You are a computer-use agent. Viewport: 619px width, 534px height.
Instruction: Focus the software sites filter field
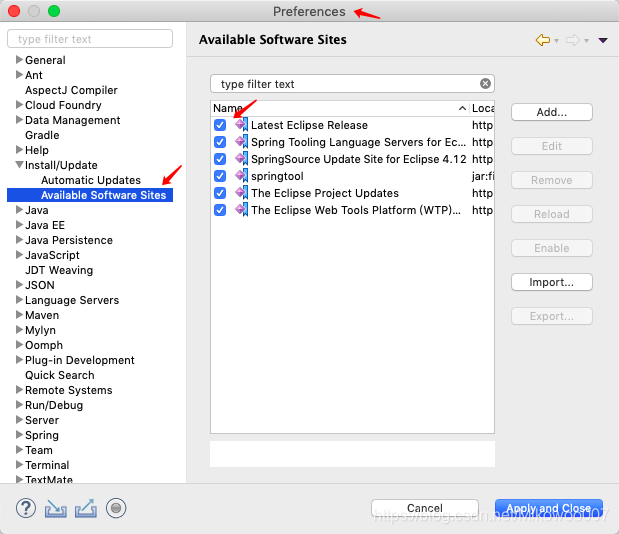click(x=352, y=84)
